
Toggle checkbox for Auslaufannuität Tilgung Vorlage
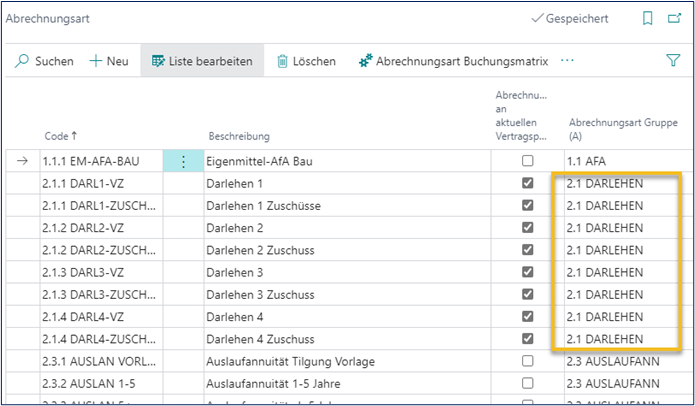(x=527, y=360)
